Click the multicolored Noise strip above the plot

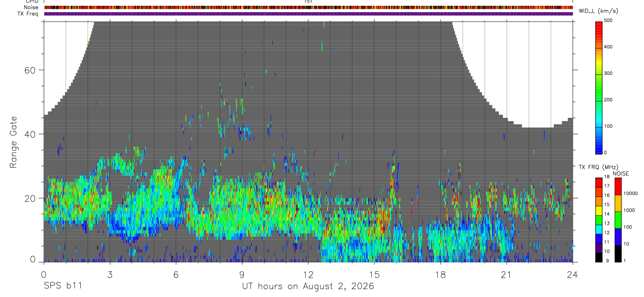pyautogui.click(x=308, y=7)
